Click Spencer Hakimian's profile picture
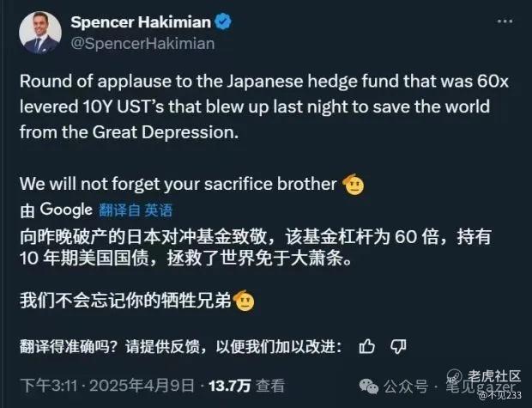The height and width of the screenshot is (408, 532). pos(39,32)
